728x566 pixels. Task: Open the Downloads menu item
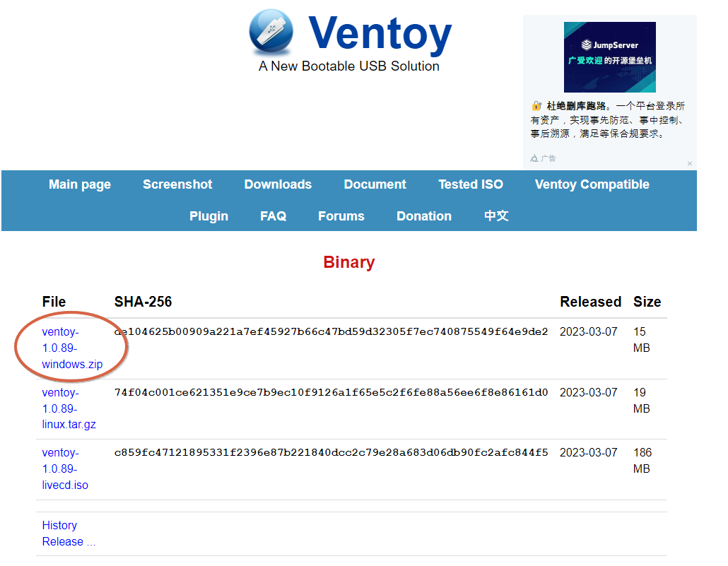tap(278, 184)
